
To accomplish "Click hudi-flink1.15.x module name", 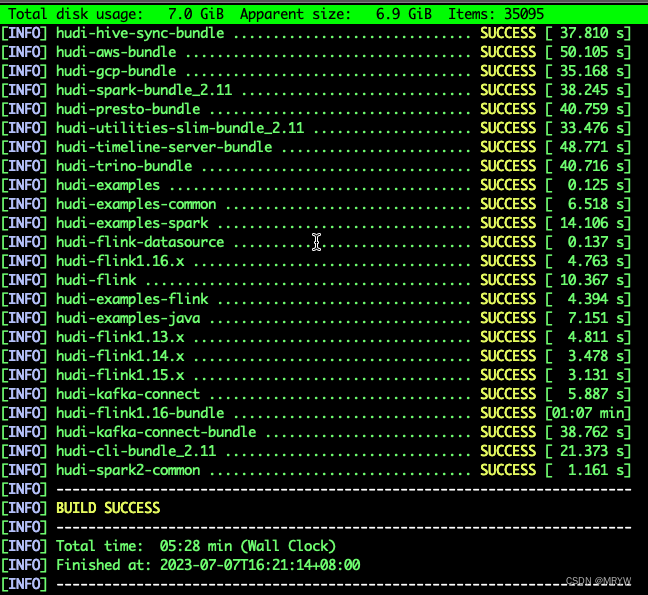I will (x=120, y=376).
